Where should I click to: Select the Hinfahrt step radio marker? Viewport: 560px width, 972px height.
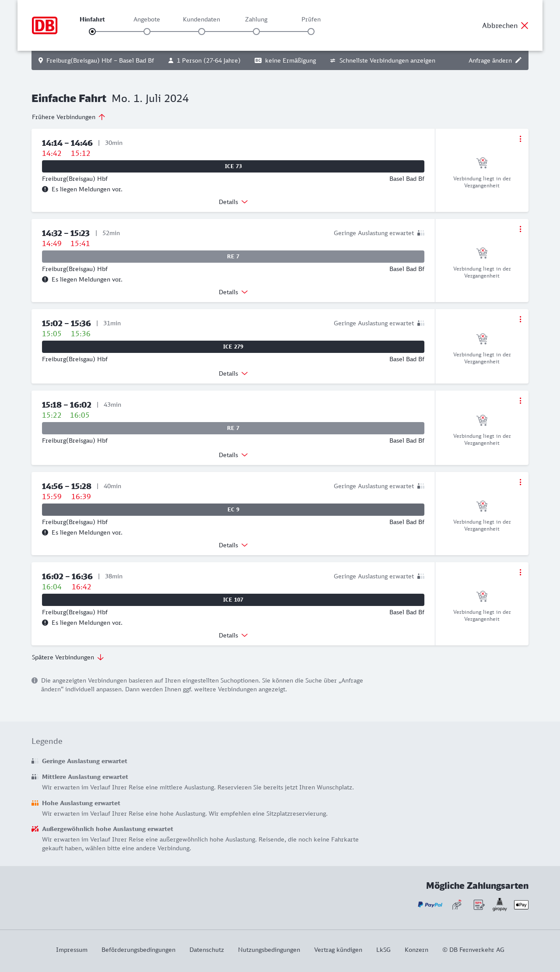point(92,32)
